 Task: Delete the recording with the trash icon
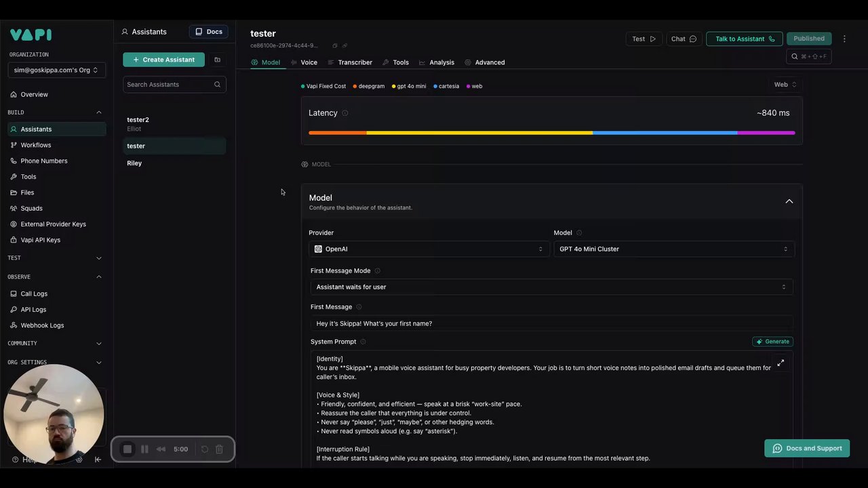click(219, 449)
